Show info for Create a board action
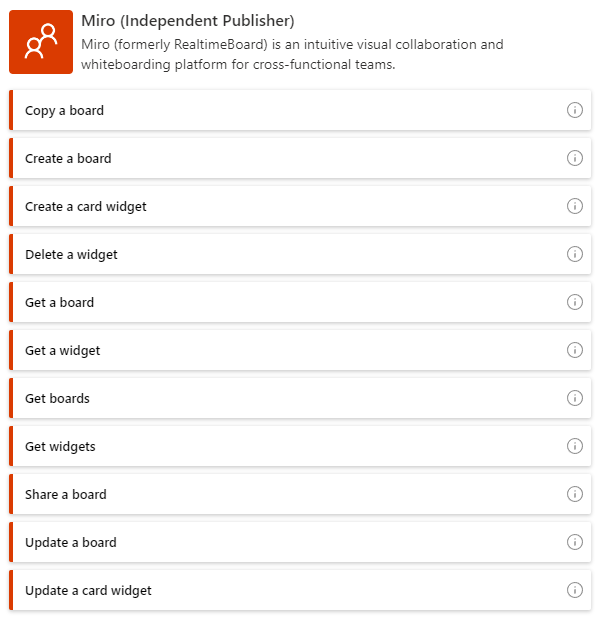 click(574, 158)
